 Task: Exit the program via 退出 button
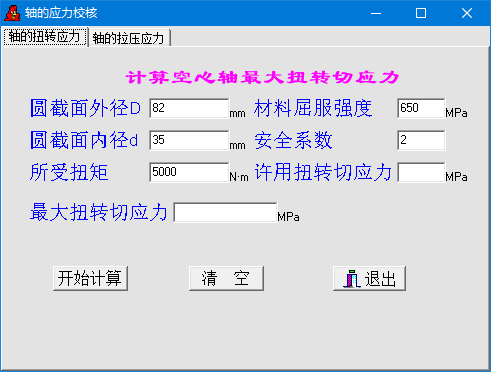(369, 278)
